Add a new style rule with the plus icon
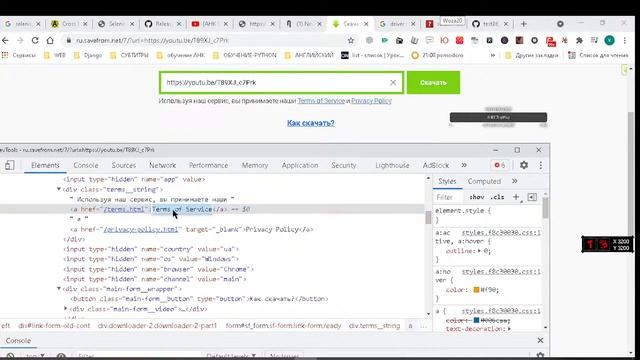This screenshot has width=640, height=360. [x=516, y=197]
